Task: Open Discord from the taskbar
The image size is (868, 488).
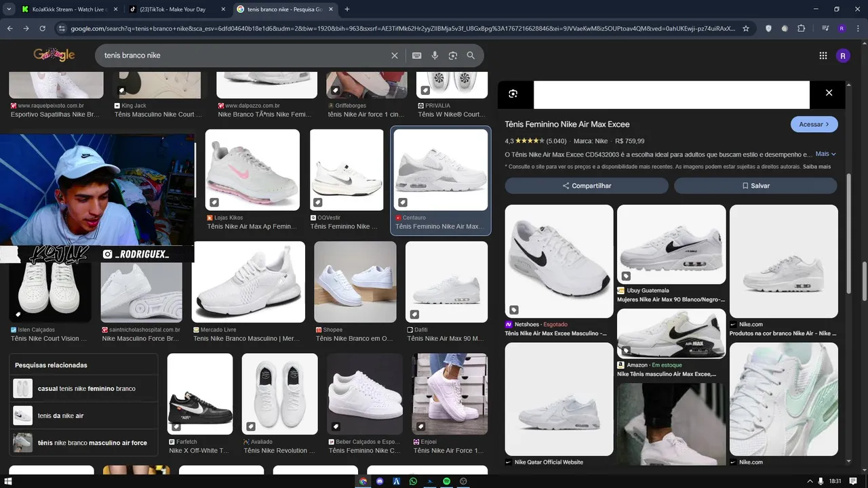Action: click(x=380, y=481)
